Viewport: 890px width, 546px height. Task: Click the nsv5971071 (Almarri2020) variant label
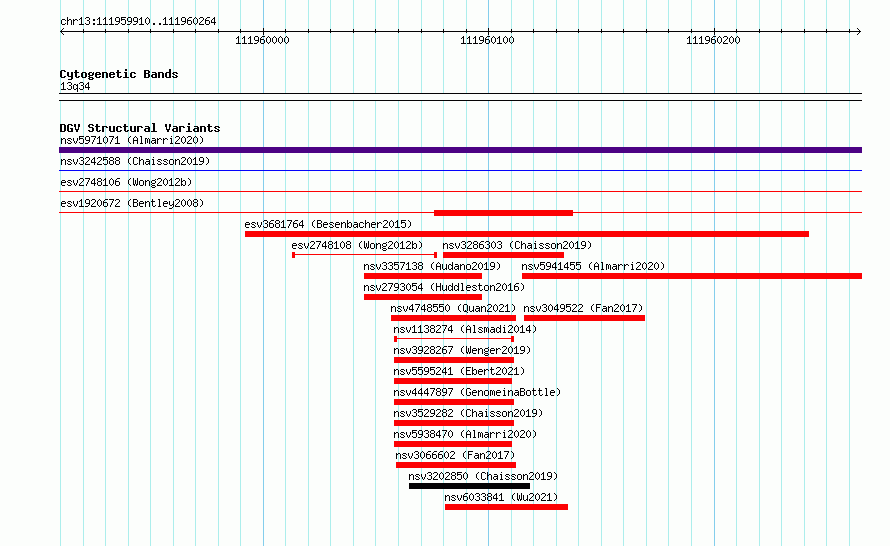(132, 140)
